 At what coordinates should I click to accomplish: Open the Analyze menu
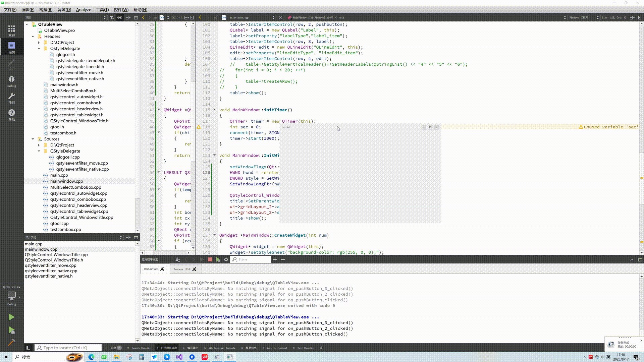(83, 10)
